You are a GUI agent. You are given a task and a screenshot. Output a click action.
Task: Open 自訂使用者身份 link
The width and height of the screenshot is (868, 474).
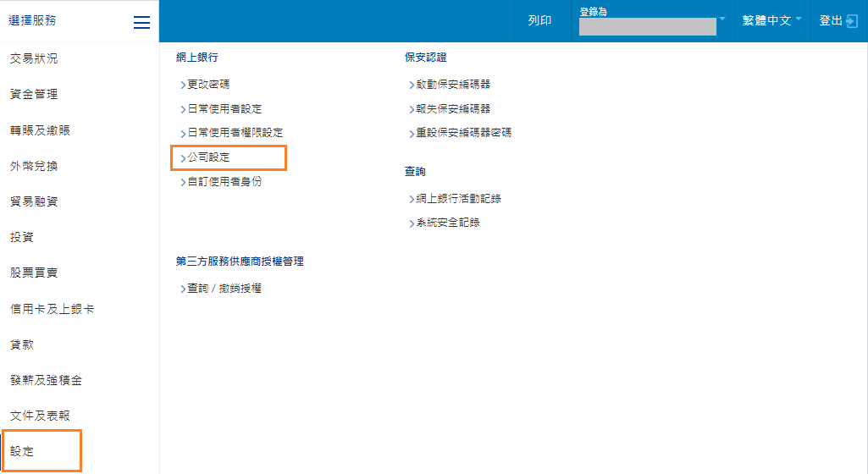coord(224,182)
